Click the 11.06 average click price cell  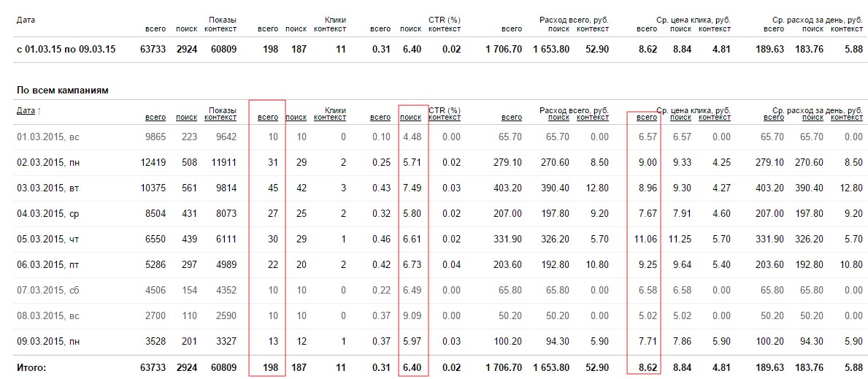point(647,239)
